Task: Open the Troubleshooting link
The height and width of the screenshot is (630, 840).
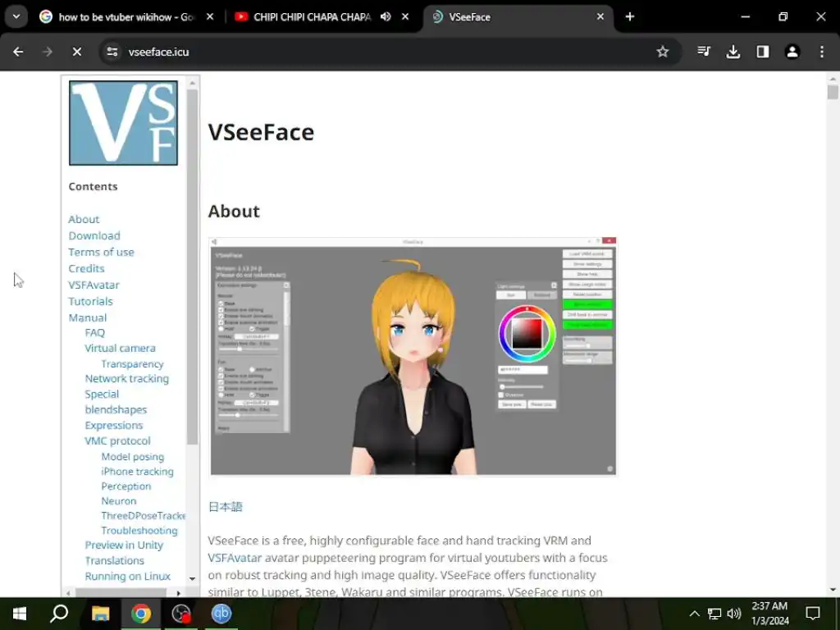Action: (x=139, y=531)
